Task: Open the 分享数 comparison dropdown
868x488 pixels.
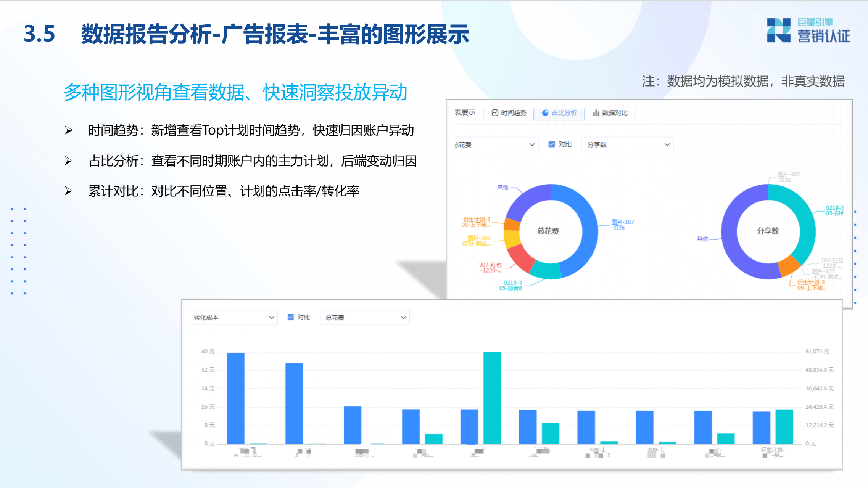Action: [x=627, y=144]
